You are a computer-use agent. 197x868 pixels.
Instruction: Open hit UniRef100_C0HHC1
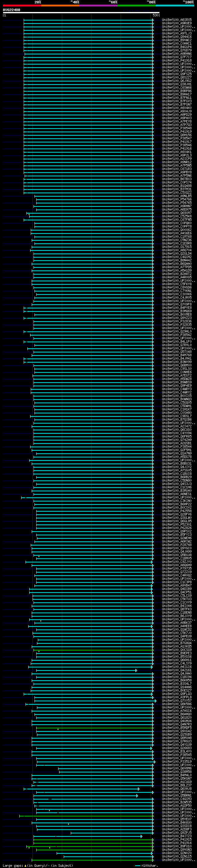tap(177, 43)
